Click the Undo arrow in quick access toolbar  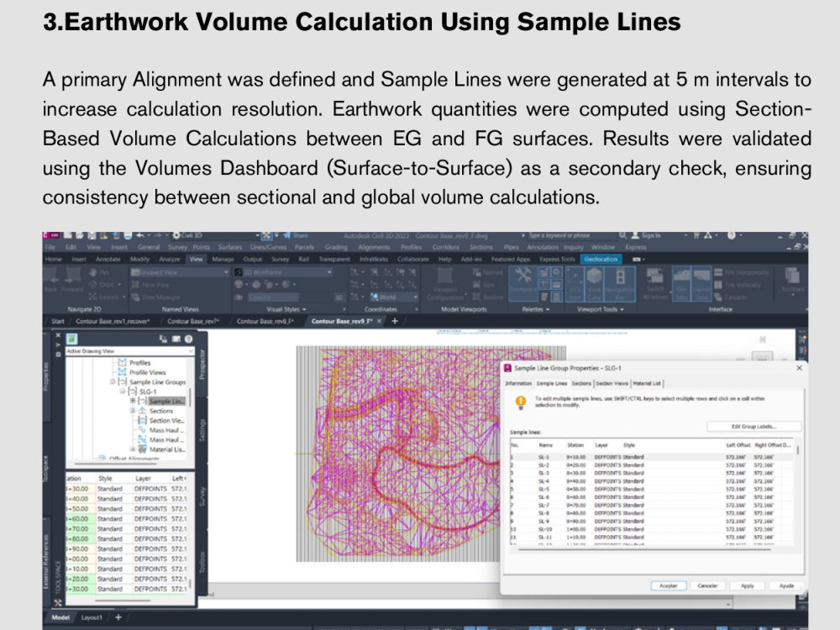139,235
